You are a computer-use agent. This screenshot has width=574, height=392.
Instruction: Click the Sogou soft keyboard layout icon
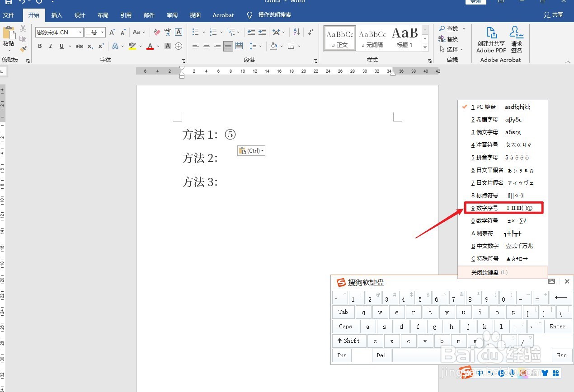tap(551, 281)
